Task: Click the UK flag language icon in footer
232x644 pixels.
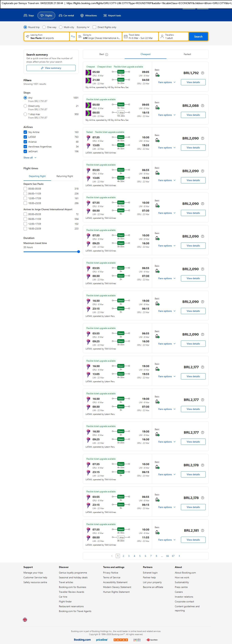Action: (25, 620)
